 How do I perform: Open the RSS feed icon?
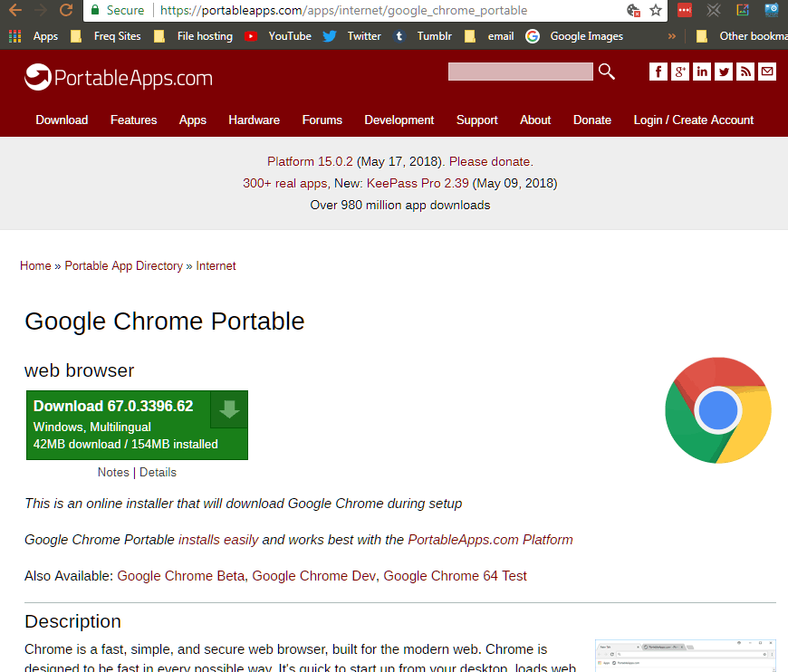point(745,72)
